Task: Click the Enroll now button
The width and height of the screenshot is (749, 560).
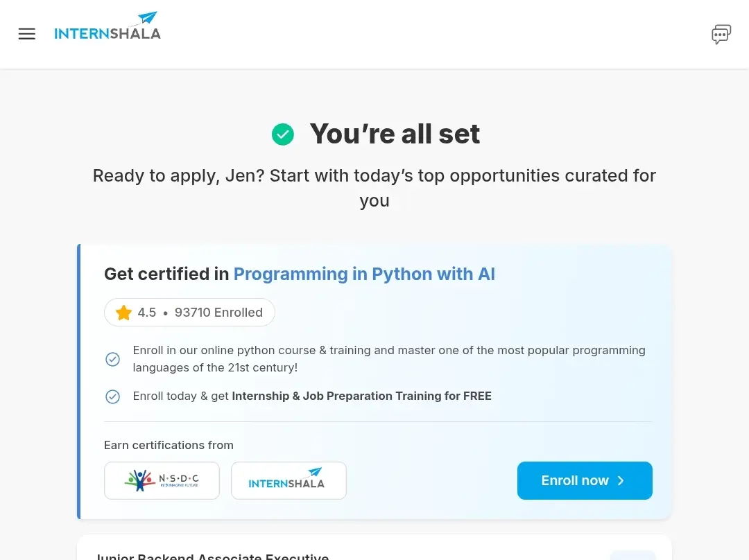Action: tap(585, 480)
